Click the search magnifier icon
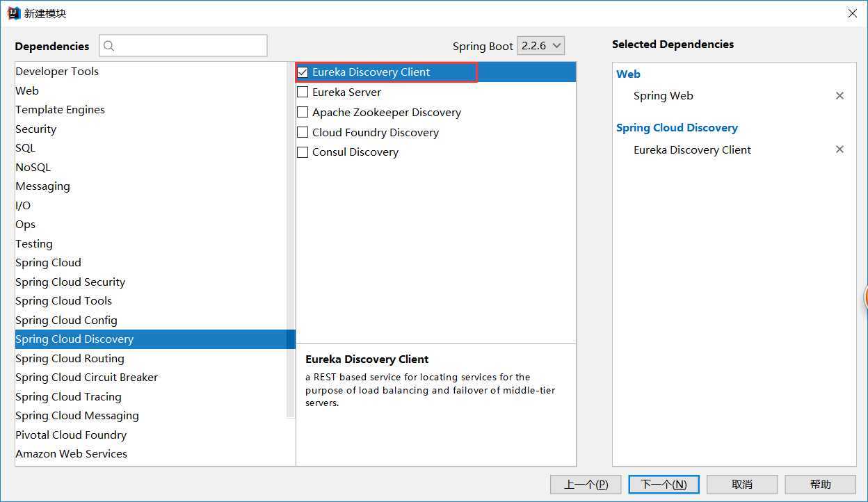 click(x=109, y=46)
